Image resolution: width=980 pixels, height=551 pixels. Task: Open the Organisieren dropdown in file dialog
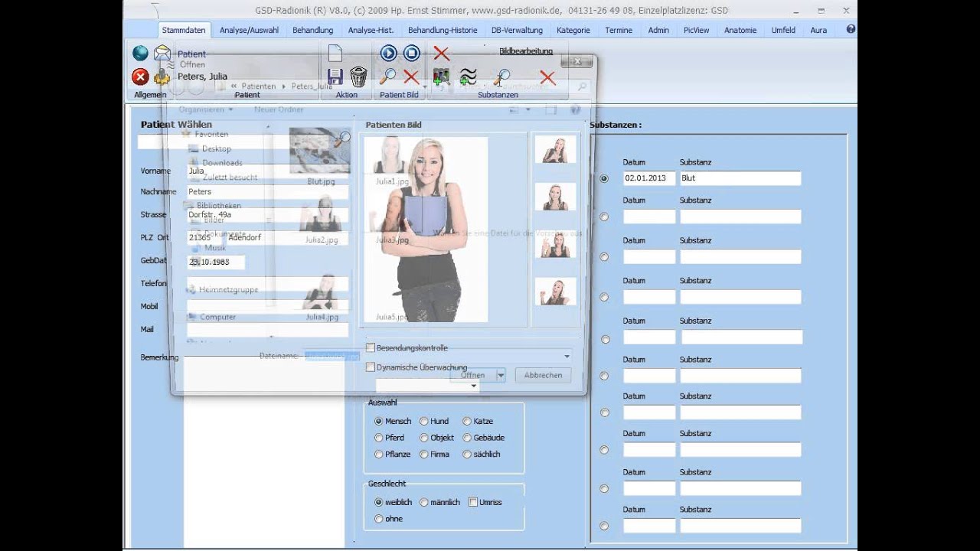click(x=205, y=109)
